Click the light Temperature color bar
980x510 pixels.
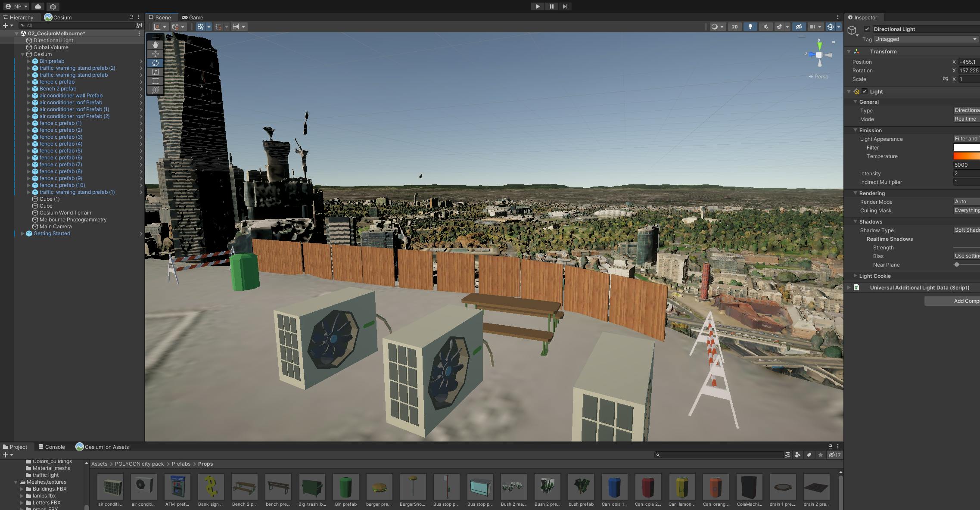point(966,156)
